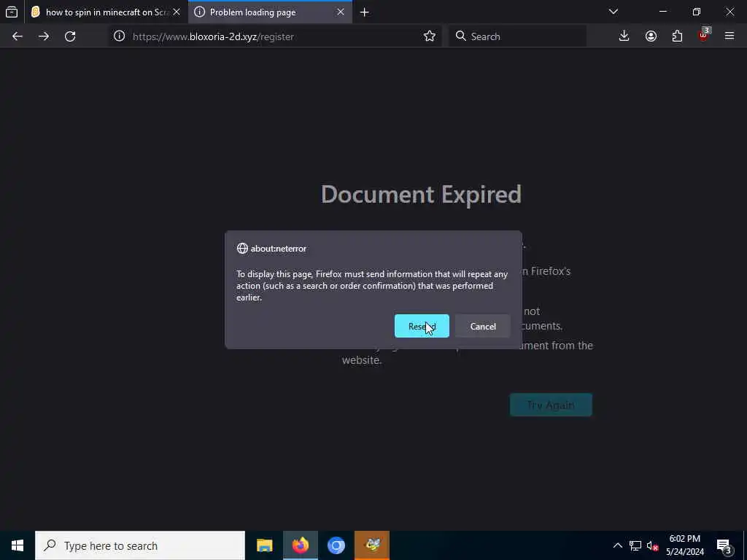Close the 'Problem loading page' tab
This screenshot has height=560, width=747.
[x=341, y=12]
